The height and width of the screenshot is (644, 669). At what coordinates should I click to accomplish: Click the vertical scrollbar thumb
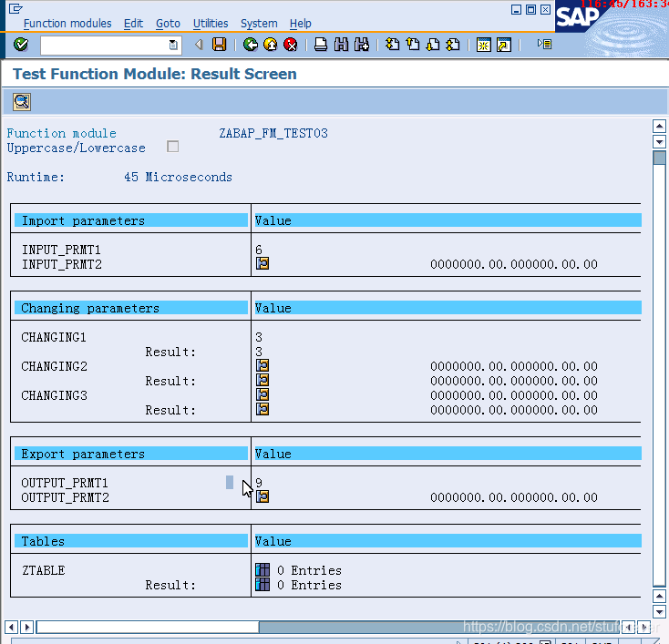659,158
